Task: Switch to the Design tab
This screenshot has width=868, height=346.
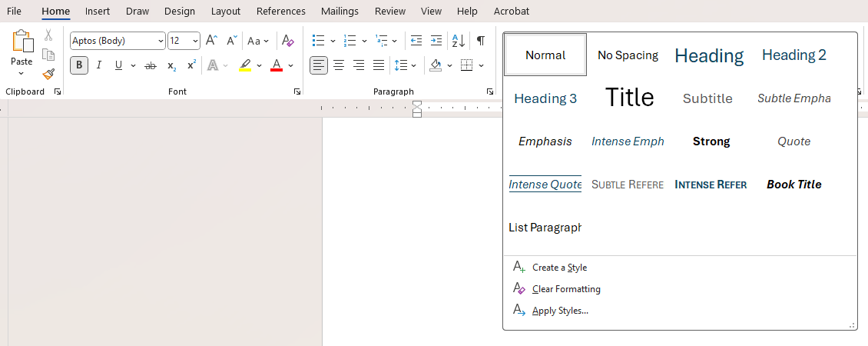Action: [180, 11]
